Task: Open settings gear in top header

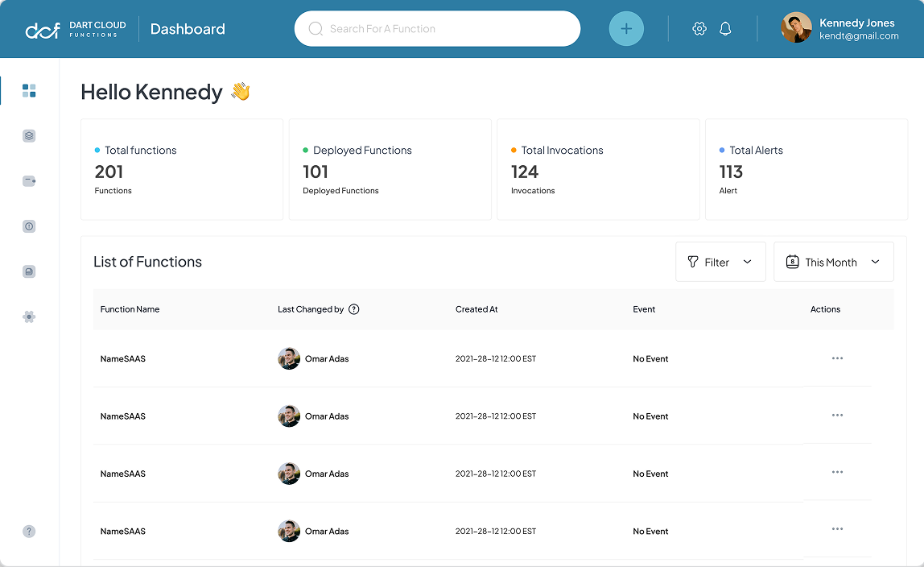Action: [x=699, y=28]
